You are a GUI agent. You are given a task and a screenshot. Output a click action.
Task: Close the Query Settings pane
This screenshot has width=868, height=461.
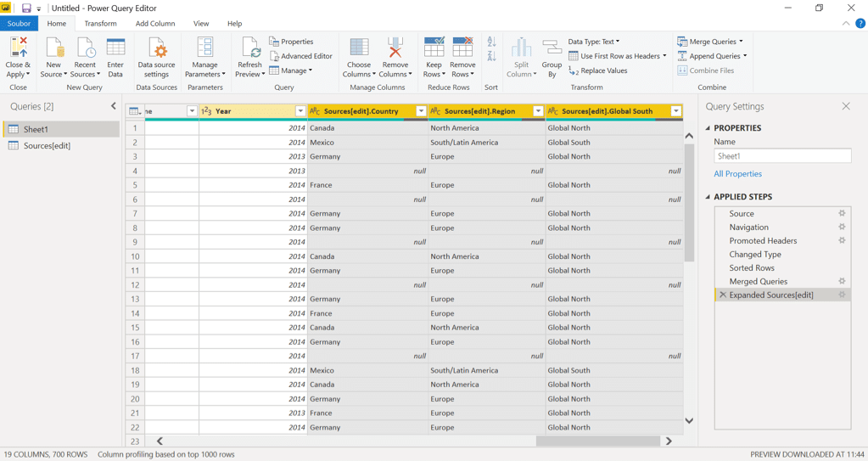click(x=846, y=106)
